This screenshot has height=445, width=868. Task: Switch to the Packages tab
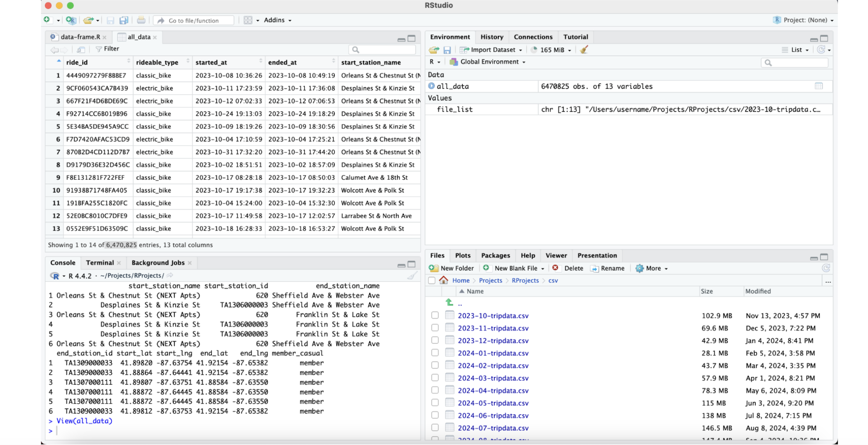495,255
